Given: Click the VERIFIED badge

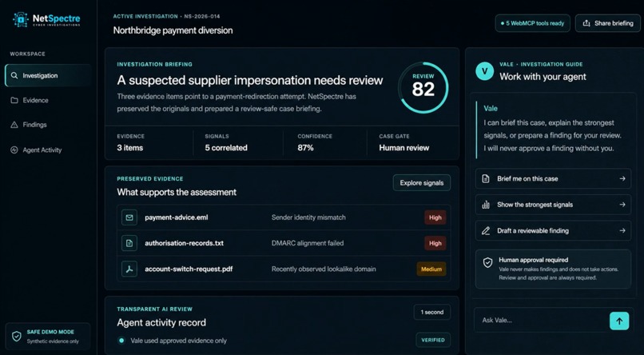Looking at the screenshot, I should pyautogui.click(x=433, y=341).
